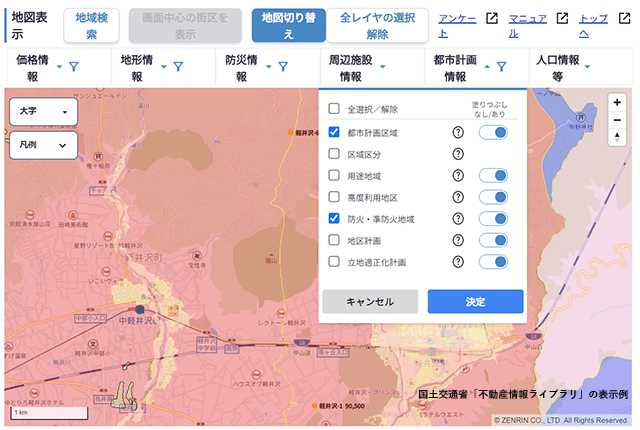Tick the 全選択／解除 checkbox
The height and width of the screenshot is (430, 640).
coord(334,109)
